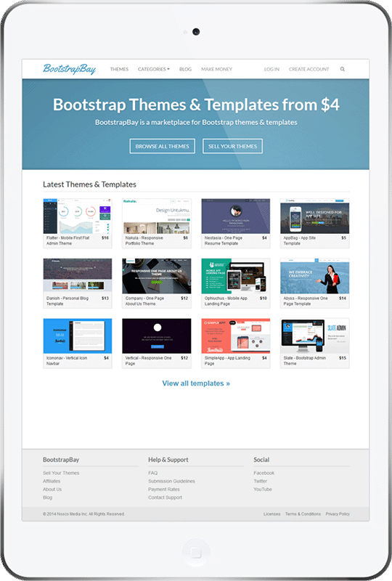Image resolution: width=392 pixels, height=581 pixels.
Task: Click the BootstrapBay logo
Action: (69, 69)
